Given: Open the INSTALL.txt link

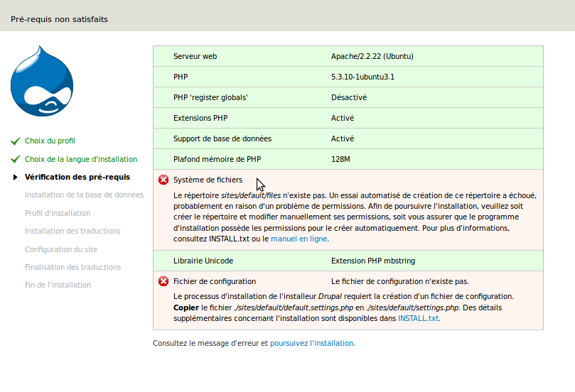Looking at the screenshot, I should tap(418, 319).
